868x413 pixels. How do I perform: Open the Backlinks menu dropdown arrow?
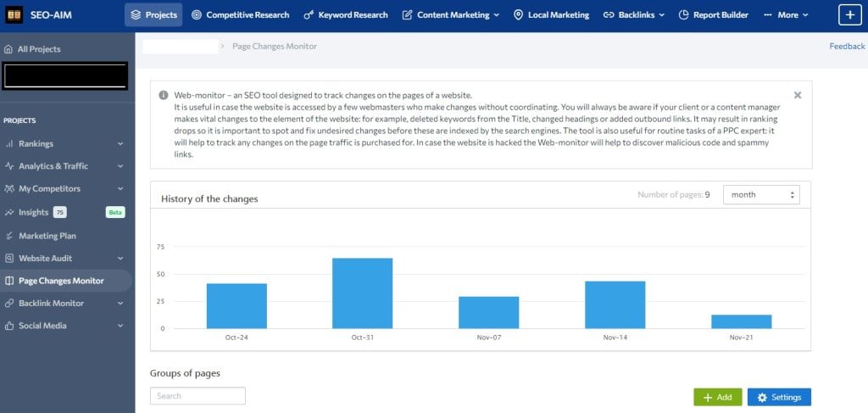pyautogui.click(x=661, y=15)
